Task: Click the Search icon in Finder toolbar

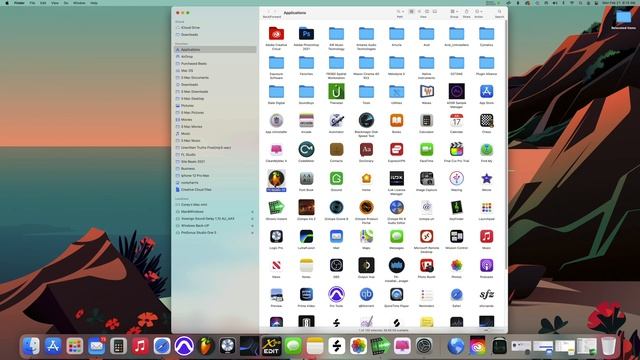Action: tap(499, 12)
